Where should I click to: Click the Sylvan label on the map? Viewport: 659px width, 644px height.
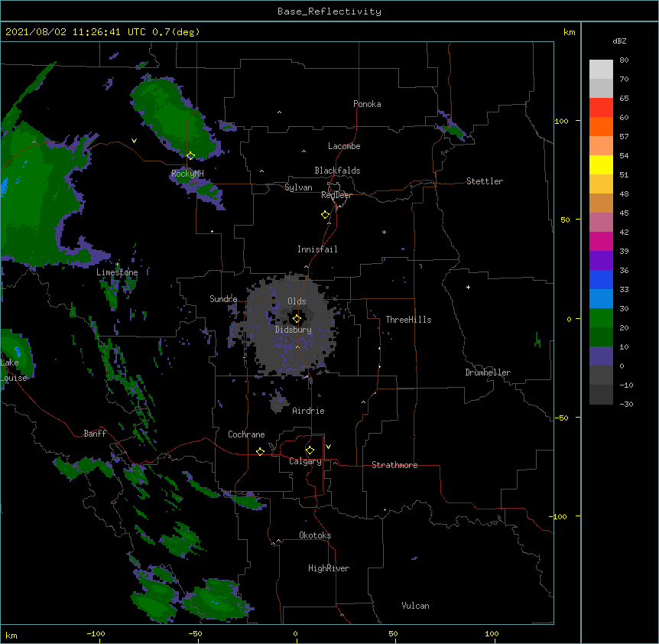pos(298,187)
